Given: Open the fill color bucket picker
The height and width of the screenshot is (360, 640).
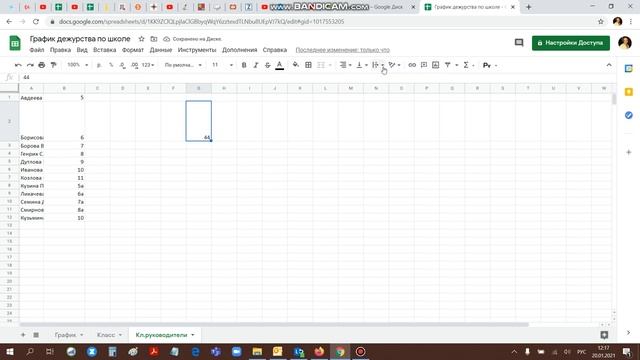Looking at the screenshot, I should 296,65.
